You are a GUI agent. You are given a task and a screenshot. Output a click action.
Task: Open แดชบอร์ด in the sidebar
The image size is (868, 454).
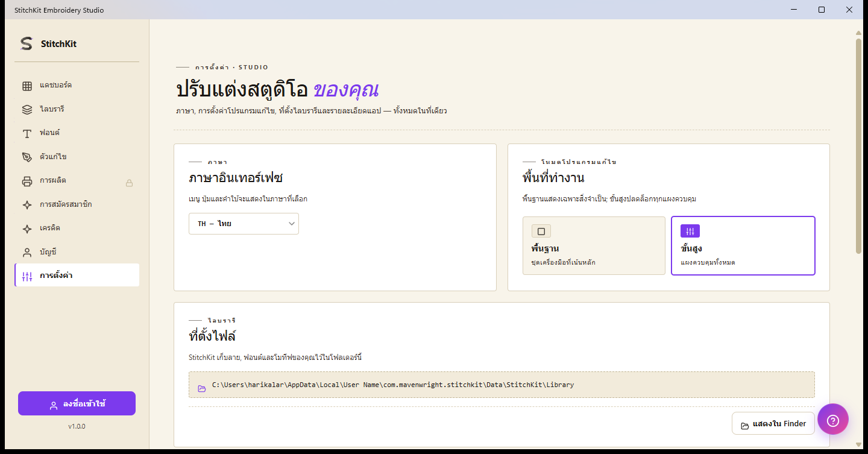click(77, 86)
